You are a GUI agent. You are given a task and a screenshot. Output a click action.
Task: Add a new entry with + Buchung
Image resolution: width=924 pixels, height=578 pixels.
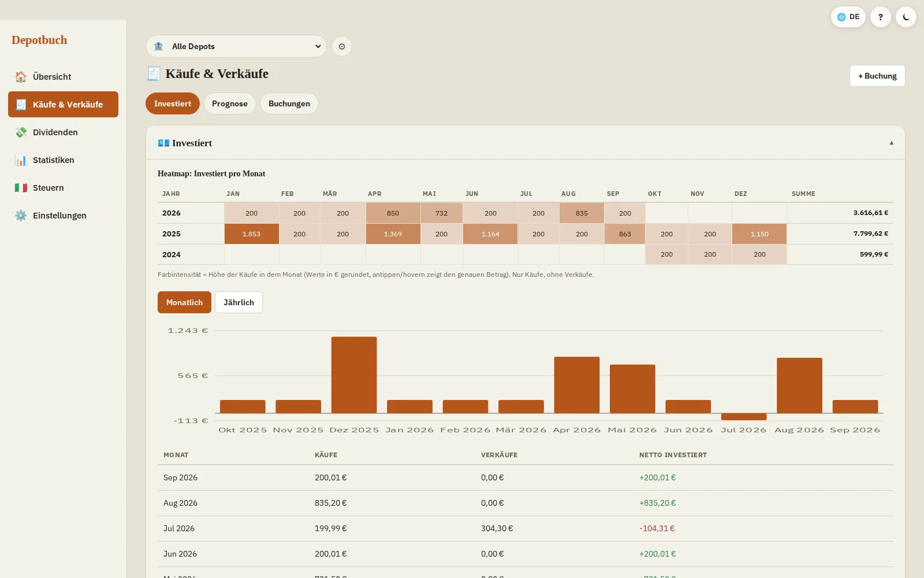click(877, 76)
